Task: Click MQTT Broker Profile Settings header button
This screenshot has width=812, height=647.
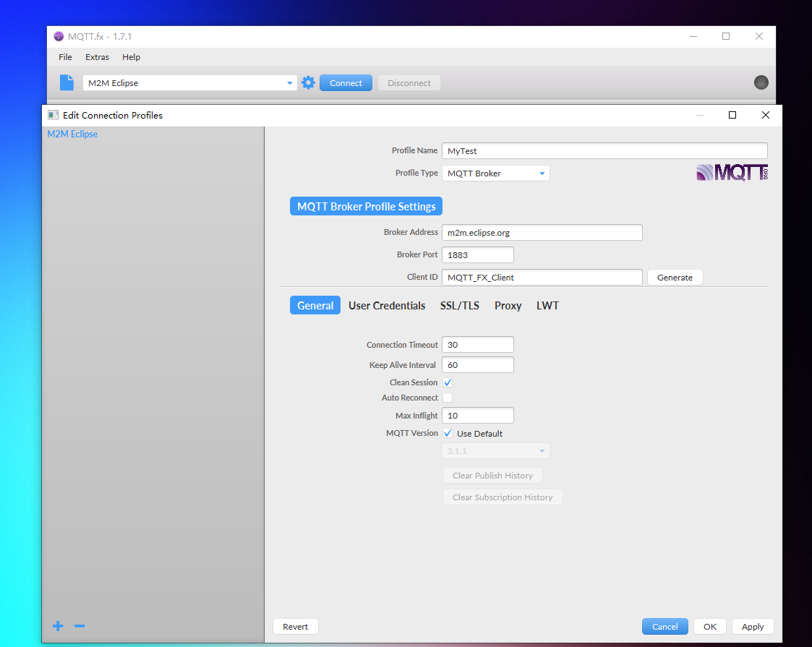Action: (x=366, y=207)
